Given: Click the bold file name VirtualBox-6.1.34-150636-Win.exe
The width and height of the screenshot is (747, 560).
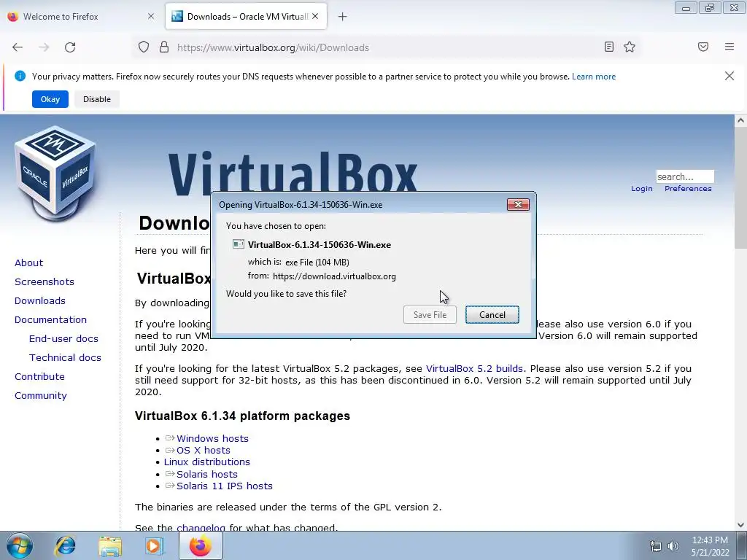Looking at the screenshot, I should tap(320, 245).
